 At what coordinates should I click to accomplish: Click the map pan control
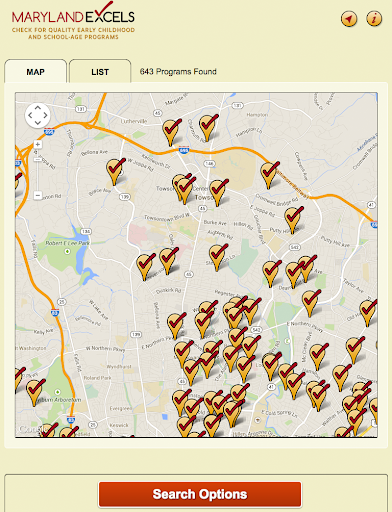[38, 115]
